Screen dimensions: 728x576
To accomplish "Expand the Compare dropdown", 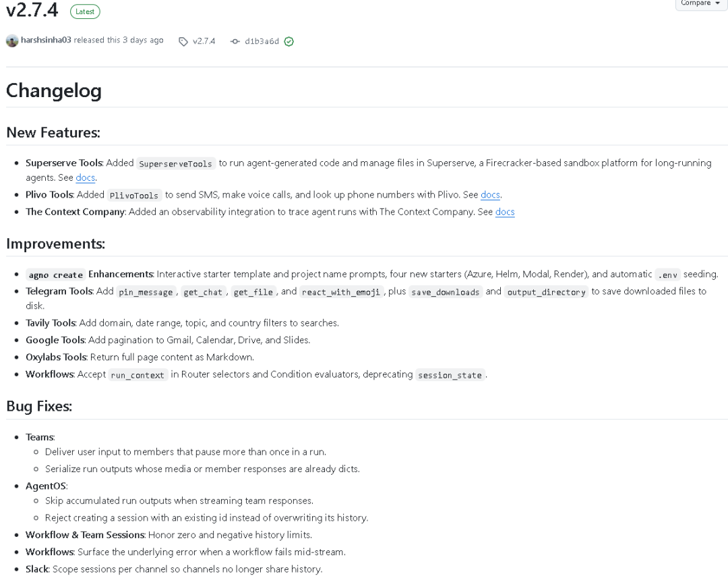I will coord(700,3).
